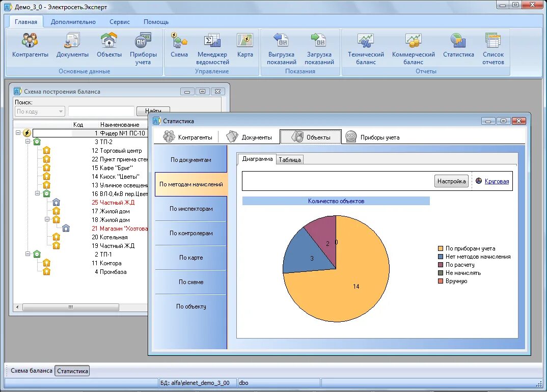The image size is (547, 392).
Task: Collapse the Фидер №1 ПС-10 node
Action: tap(18, 132)
